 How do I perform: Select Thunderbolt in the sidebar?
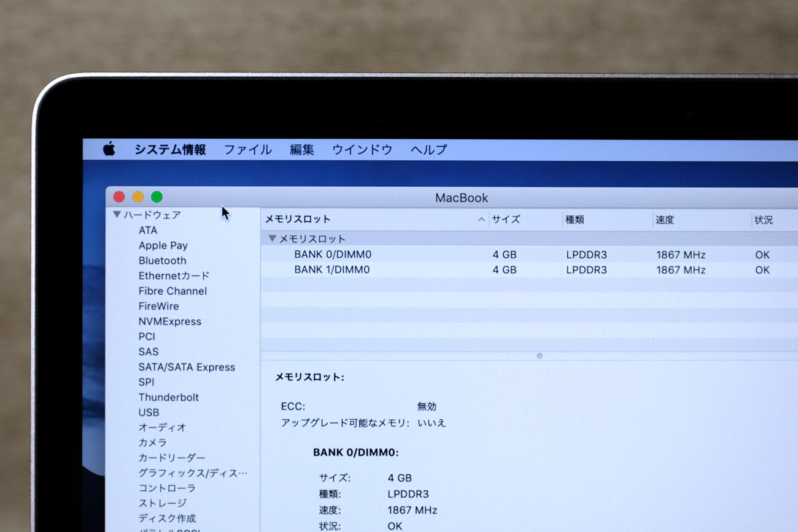(x=169, y=397)
